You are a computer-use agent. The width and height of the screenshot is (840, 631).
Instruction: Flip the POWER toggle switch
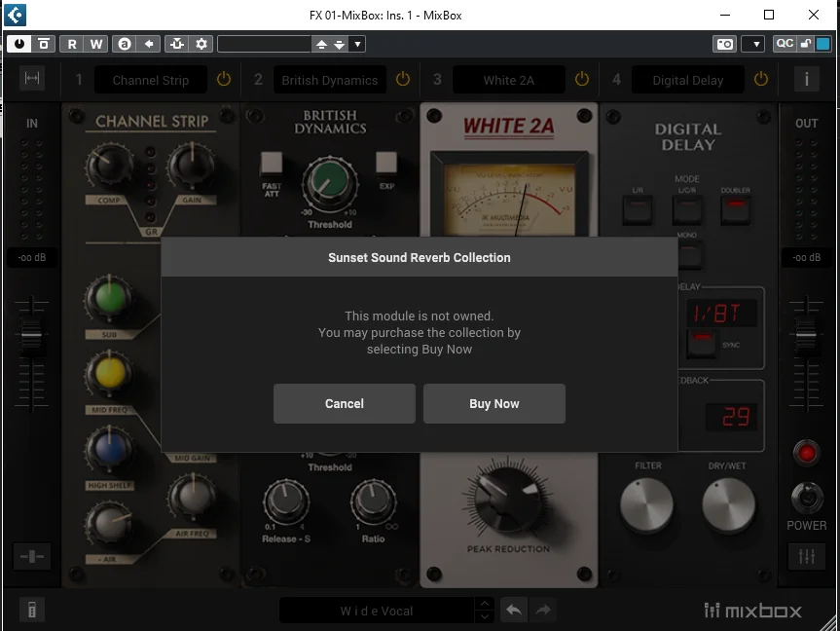(x=807, y=498)
